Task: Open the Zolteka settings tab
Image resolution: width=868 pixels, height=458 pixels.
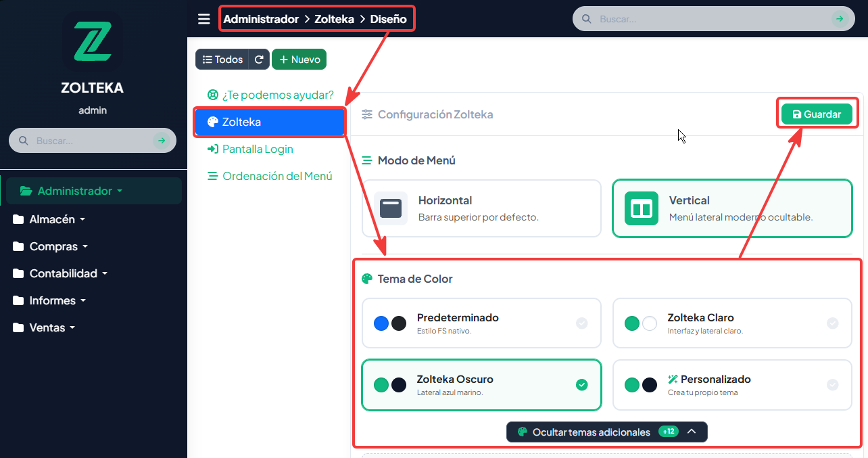Action: (270, 122)
